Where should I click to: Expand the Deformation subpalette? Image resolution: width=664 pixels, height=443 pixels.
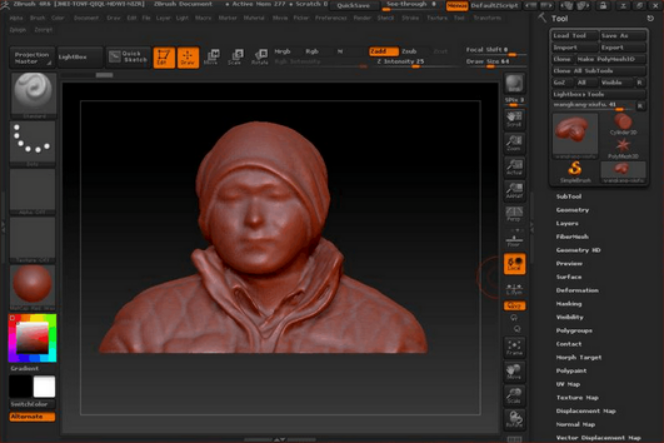577,290
